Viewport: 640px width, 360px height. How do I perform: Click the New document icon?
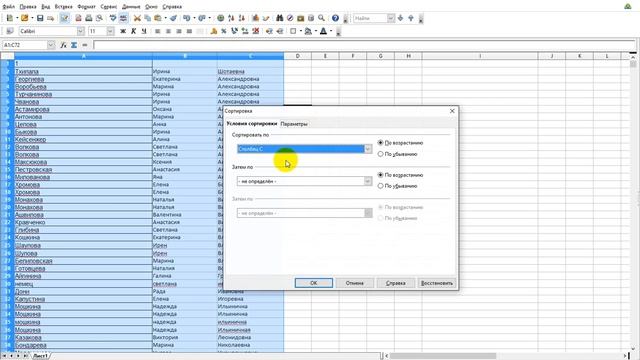point(10,18)
